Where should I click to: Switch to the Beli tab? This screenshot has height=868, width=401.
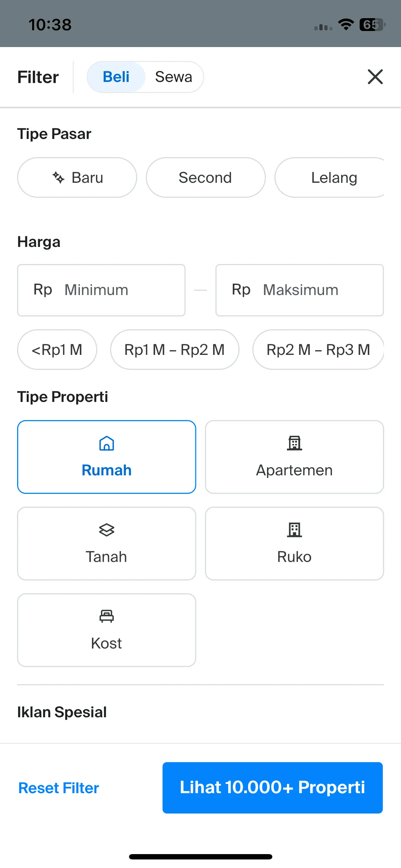(116, 77)
